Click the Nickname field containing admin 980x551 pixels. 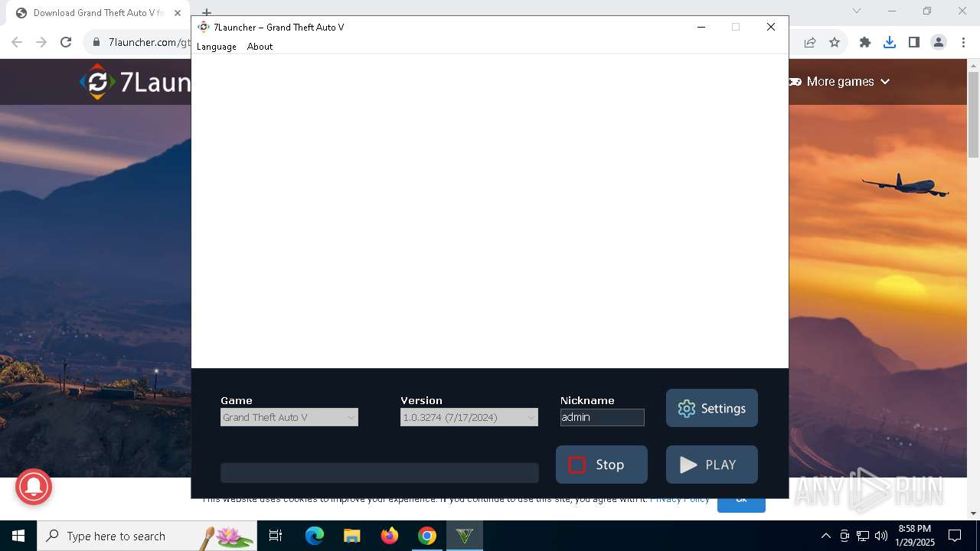click(x=602, y=417)
